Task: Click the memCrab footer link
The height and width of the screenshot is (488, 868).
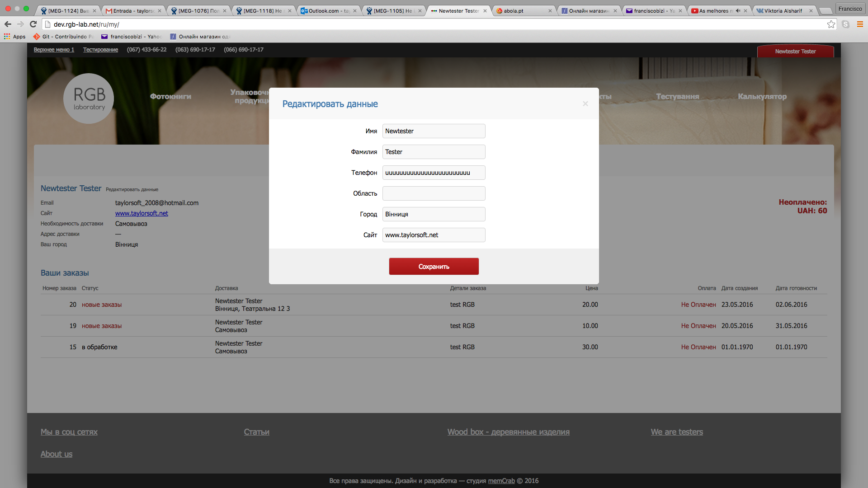Action: [x=501, y=481]
